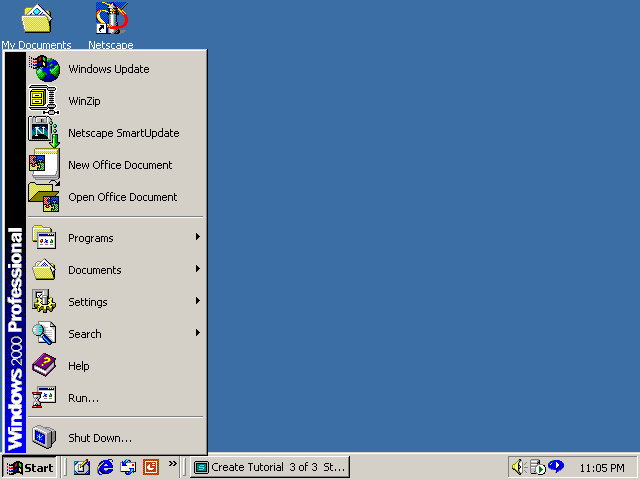
Task: Click the red quick launch icon
Action: [x=151, y=467]
